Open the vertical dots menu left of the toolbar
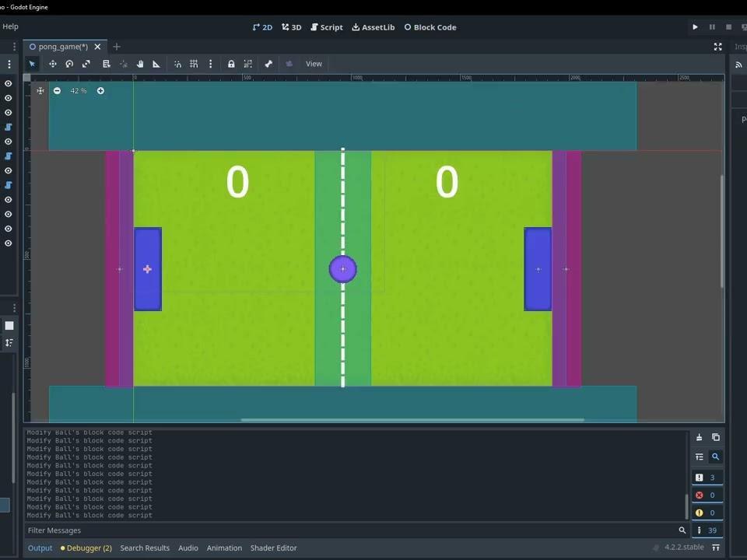The width and height of the screenshot is (747, 560). point(9,64)
